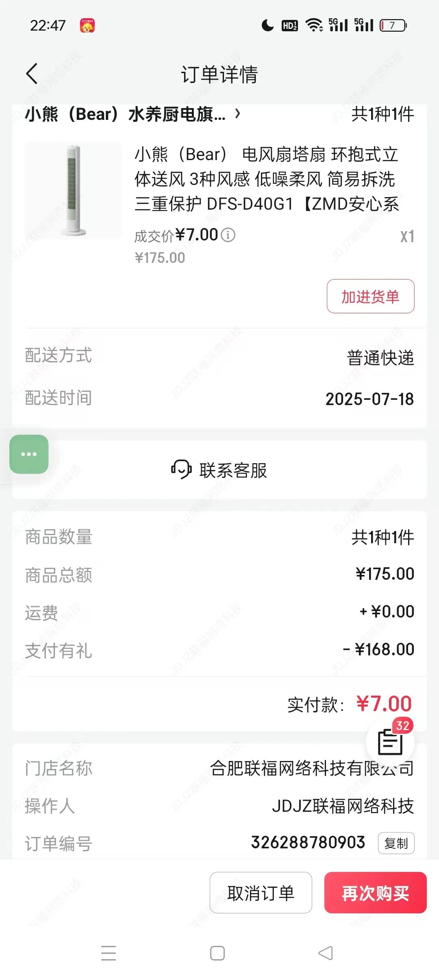Tap the Android back triangle icon
439x980 pixels.
[x=326, y=953]
